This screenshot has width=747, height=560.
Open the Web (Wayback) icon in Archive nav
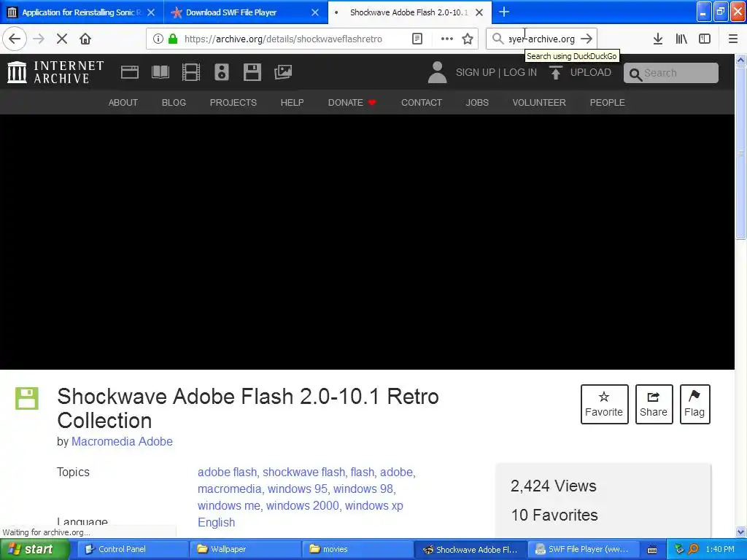coord(130,72)
